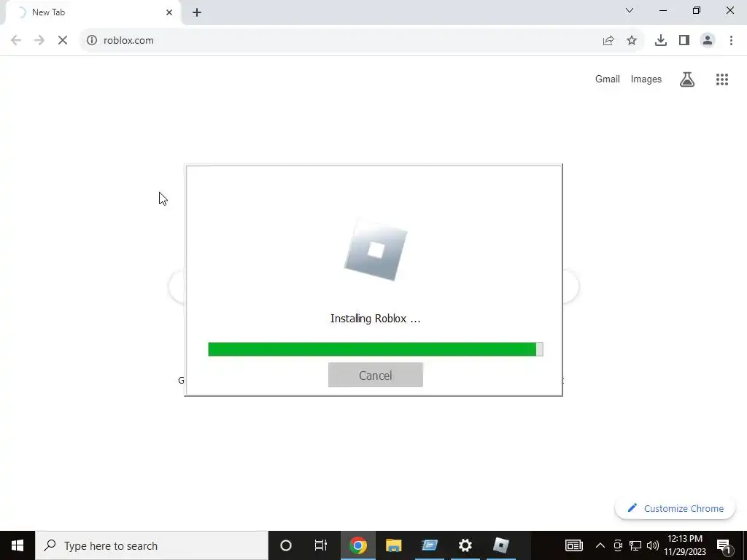Restore down the Chrome window
Screen dimensions: 747x560
pos(697,10)
